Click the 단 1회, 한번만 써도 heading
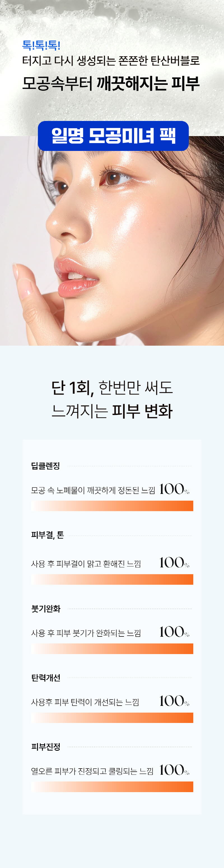The image size is (224, 868). coord(112,388)
